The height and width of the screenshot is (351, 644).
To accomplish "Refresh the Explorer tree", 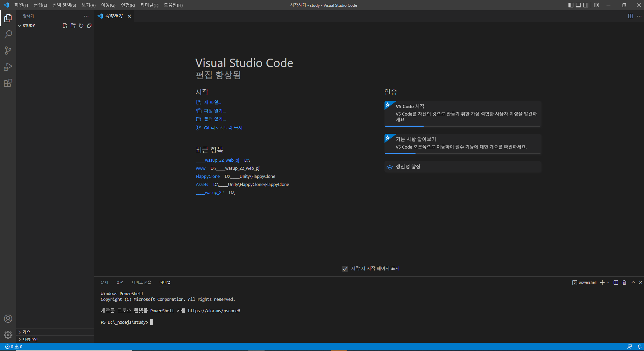I will pyautogui.click(x=81, y=26).
